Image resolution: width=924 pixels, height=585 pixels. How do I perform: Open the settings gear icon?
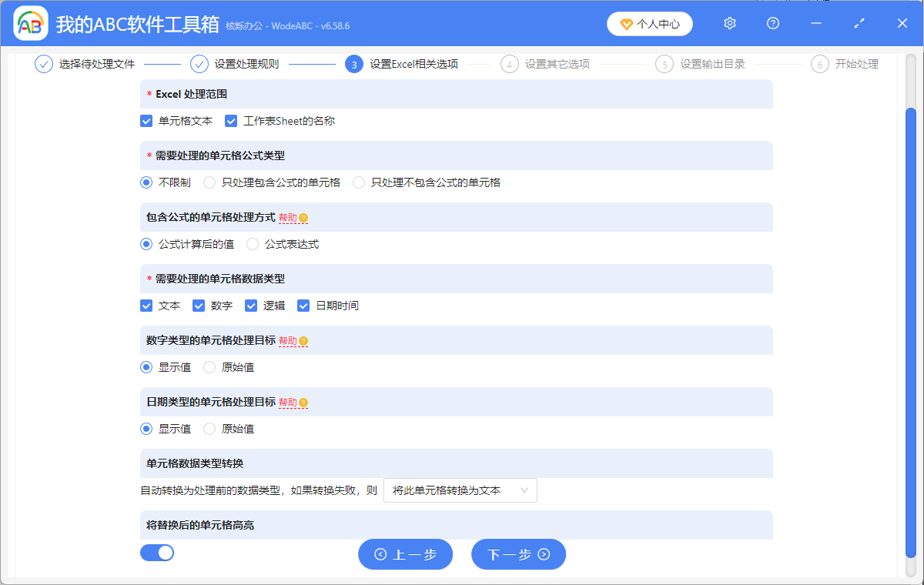[729, 24]
